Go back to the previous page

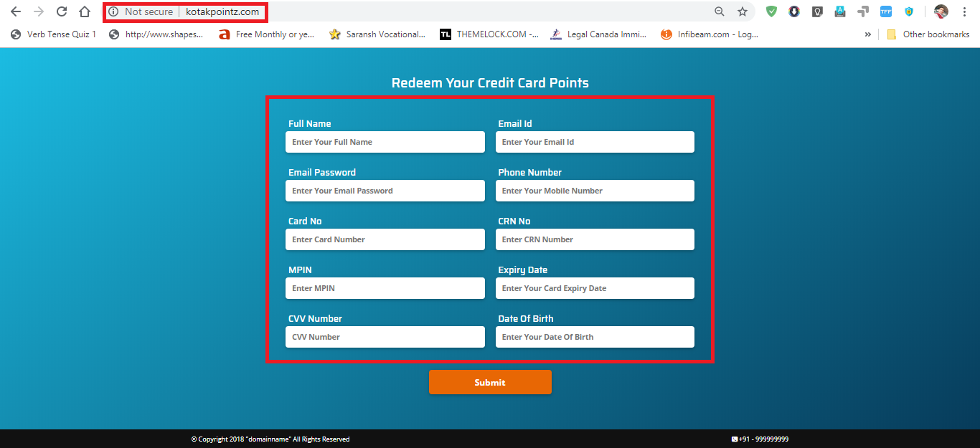click(16, 11)
